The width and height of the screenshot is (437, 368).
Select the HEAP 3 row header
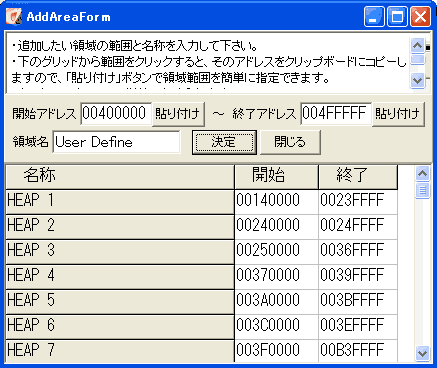point(120,252)
